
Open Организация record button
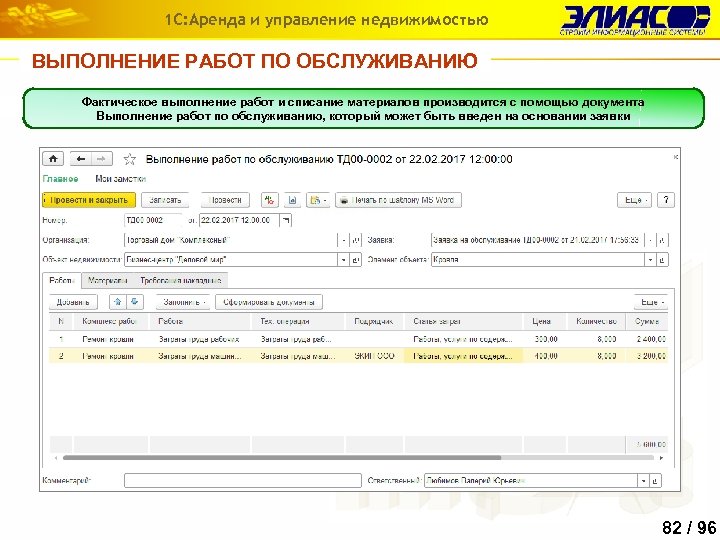[355, 240]
